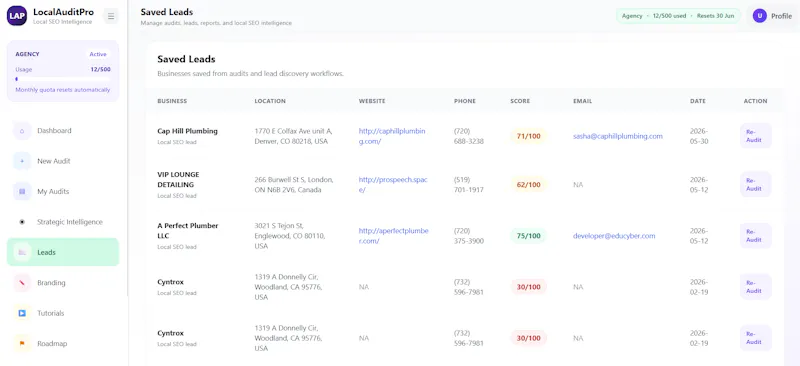Click the VIP LOUNGE DETAILING business name

[x=178, y=180]
